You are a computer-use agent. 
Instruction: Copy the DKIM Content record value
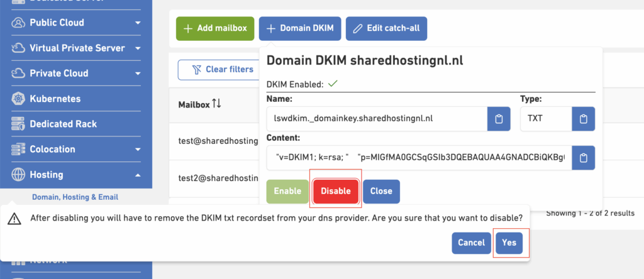tap(582, 157)
